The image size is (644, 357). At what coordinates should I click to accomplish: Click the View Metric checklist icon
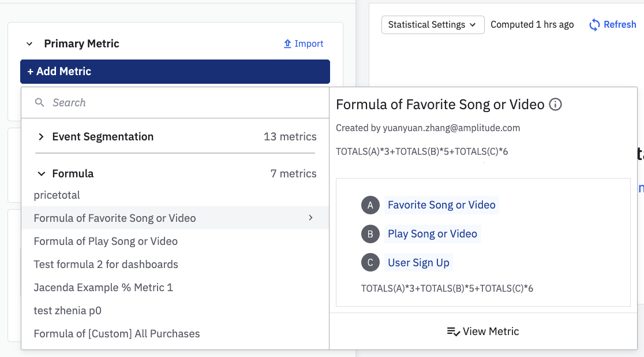coord(453,332)
